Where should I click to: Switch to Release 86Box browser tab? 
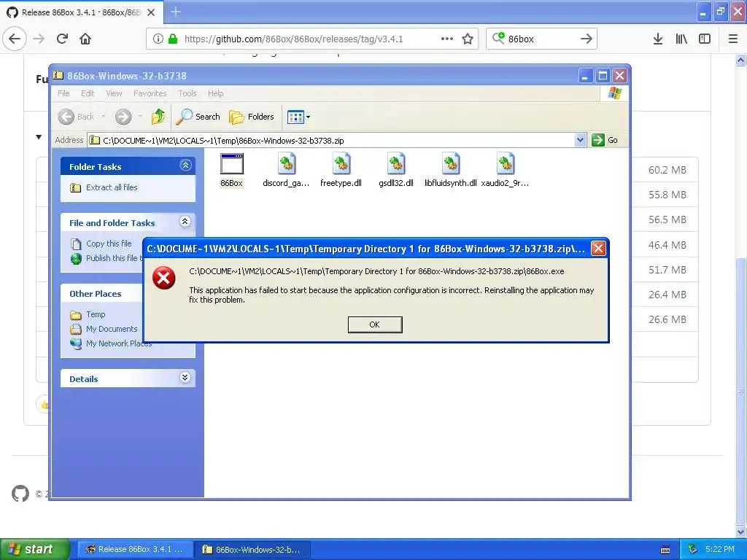coord(81,12)
